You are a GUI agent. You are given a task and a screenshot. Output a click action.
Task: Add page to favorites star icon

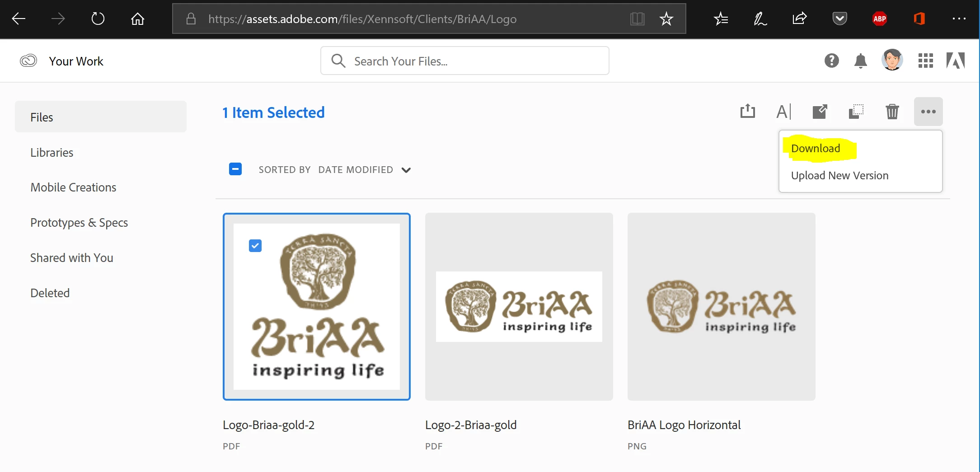click(x=666, y=19)
